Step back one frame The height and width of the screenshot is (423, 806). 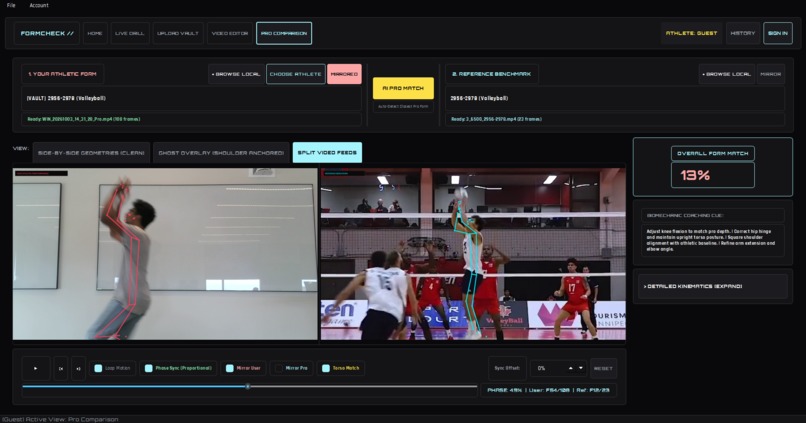tap(61, 368)
